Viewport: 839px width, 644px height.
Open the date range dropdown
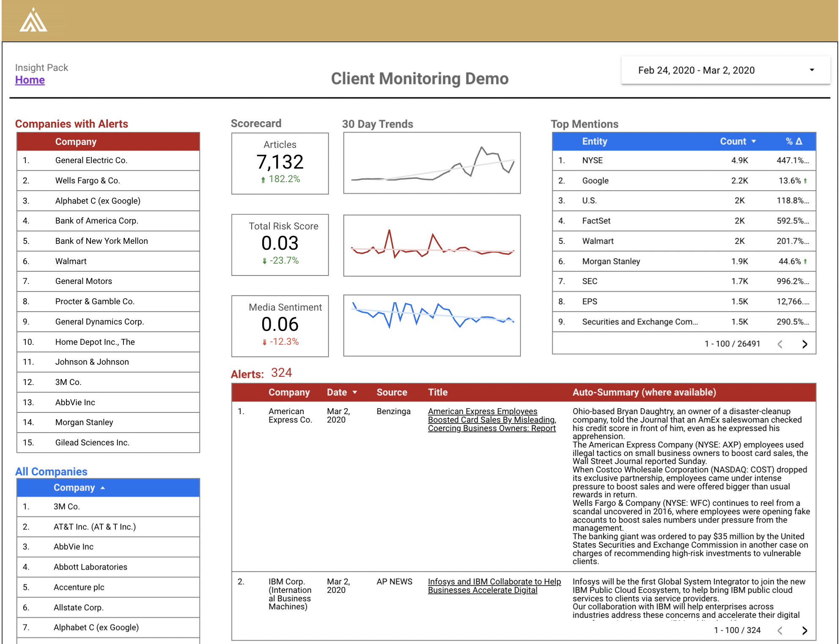(726, 70)
